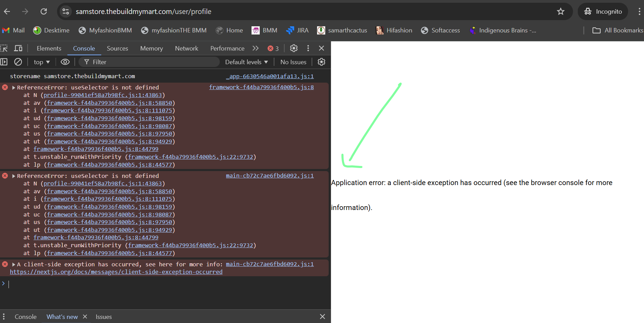Open the Indigenous Brains bookmark
The height and width of the screenshot is (323, 644).
[502, 30]
